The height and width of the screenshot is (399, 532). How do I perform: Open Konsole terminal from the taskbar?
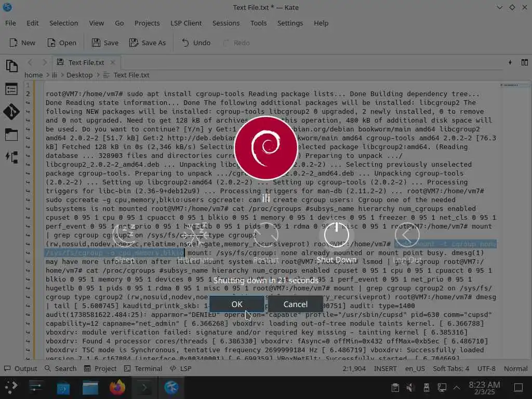[144, 387]
